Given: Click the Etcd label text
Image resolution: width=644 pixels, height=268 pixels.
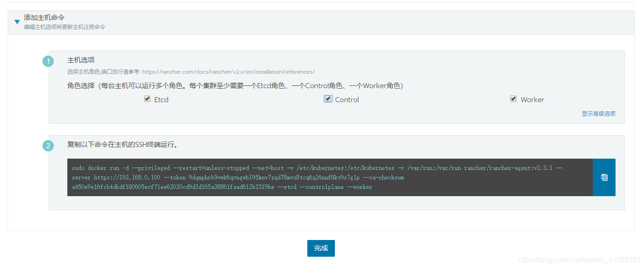Looking at the screenshot, I should pyautogui.click(x=161, y=99).
